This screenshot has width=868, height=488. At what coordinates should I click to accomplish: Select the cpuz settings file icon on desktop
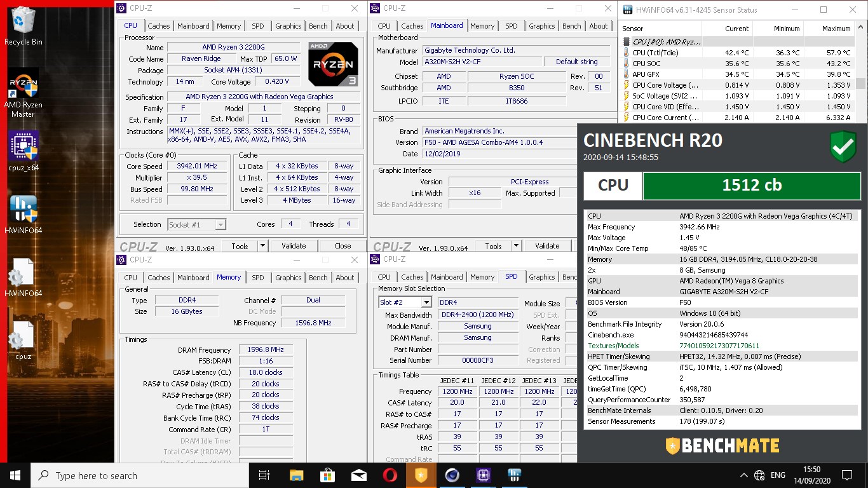(24, 340)
